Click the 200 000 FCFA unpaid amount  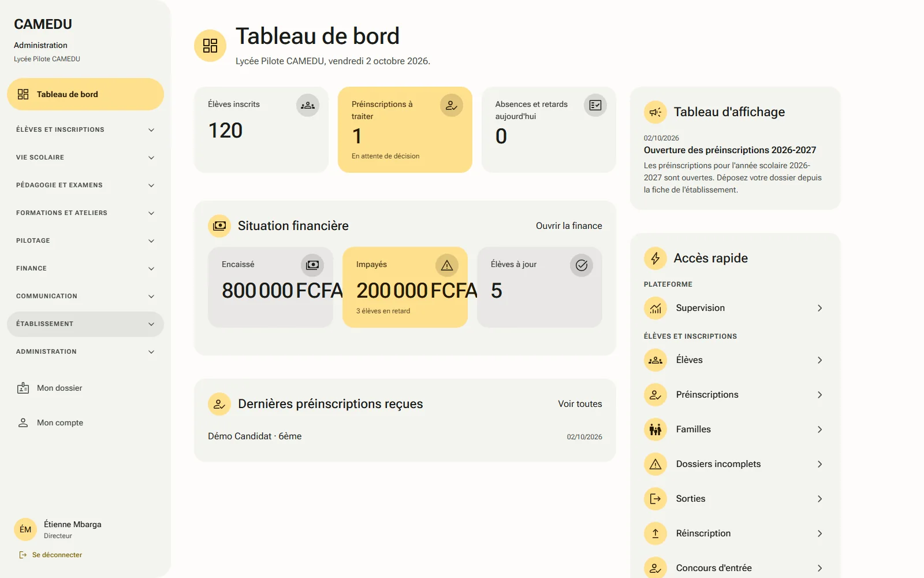click(x=417, y=291)
